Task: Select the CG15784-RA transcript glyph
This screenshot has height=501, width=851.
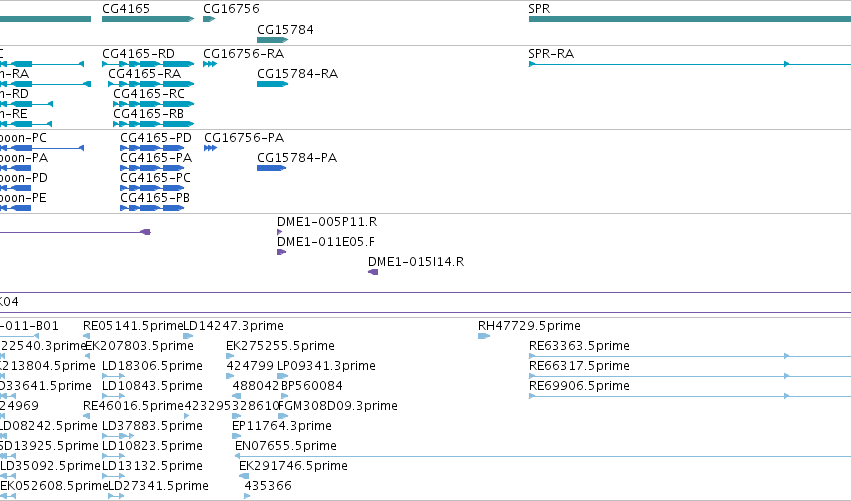Action: tap(272, 84)
